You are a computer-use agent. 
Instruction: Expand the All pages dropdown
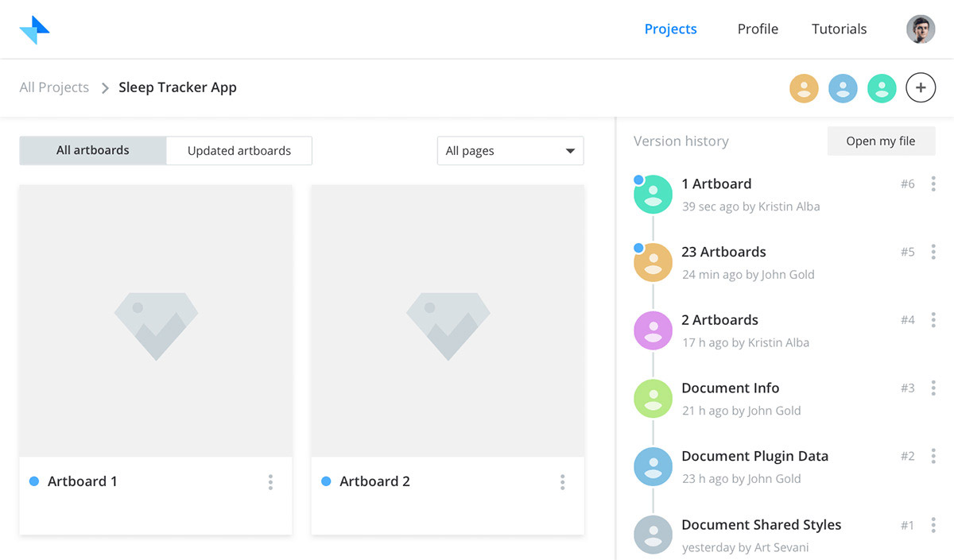click(510, 151)
